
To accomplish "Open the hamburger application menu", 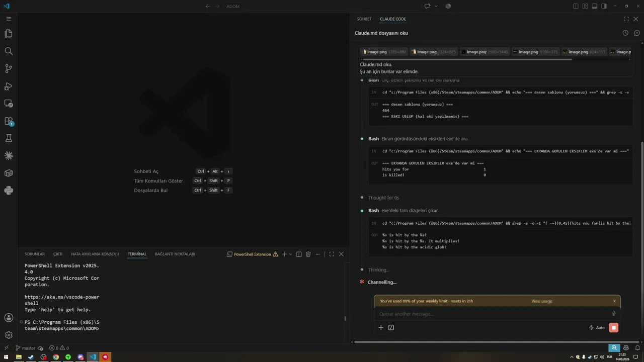I will click(9, 19).
